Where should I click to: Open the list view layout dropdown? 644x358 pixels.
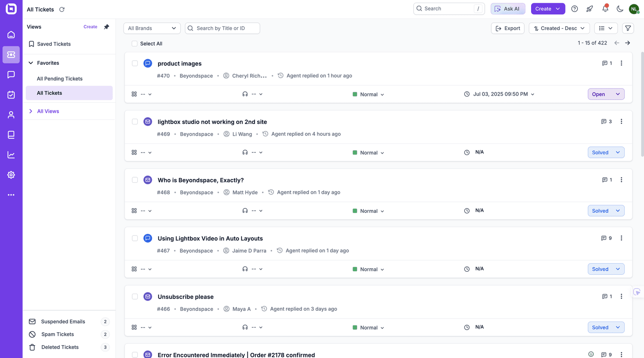click(x=606, y=28)
